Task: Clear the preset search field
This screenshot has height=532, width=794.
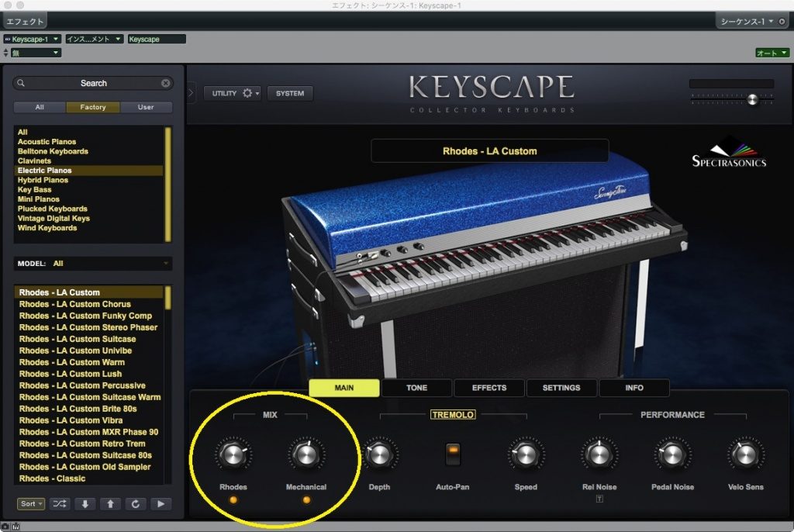Action: (x=166, y=83)
